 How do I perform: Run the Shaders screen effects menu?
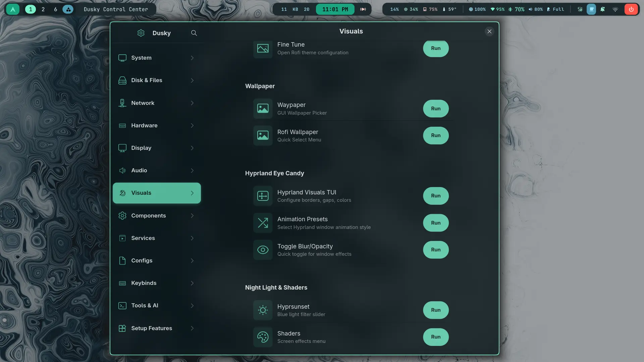point(436,337)
